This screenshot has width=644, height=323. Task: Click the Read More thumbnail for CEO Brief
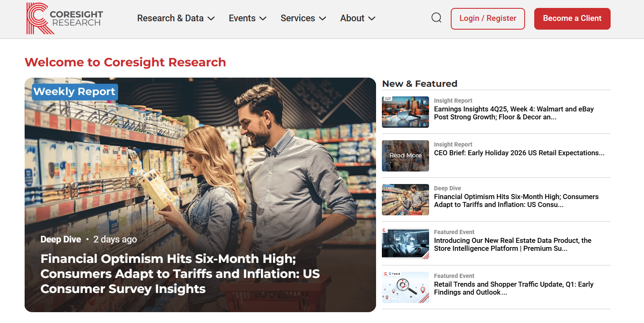point(405,156)
